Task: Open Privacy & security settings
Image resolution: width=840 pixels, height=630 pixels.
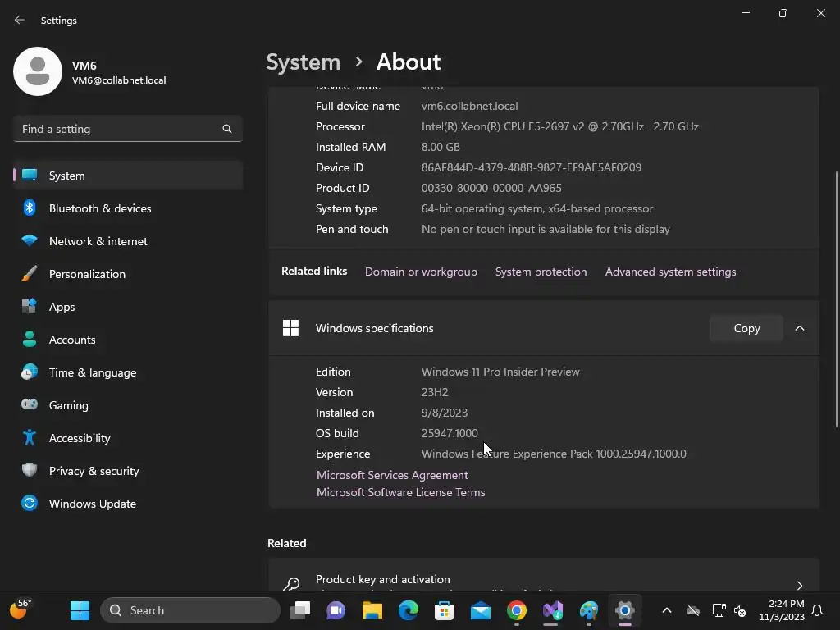Action: click(x=127, y=471)
